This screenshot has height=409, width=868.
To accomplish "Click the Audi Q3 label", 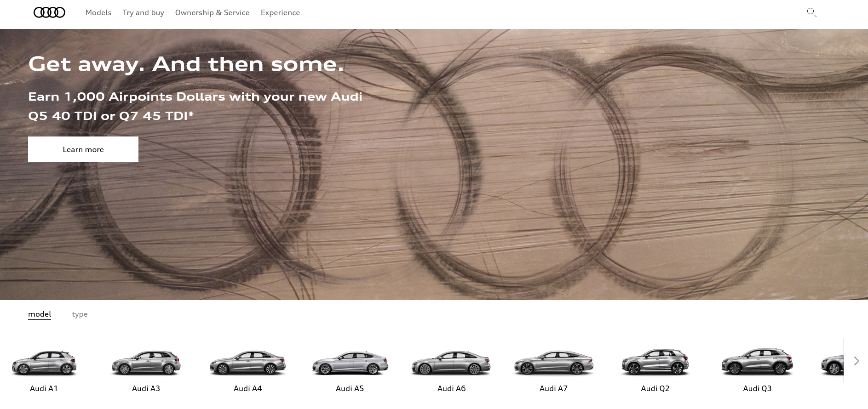I will pos(757,388).
